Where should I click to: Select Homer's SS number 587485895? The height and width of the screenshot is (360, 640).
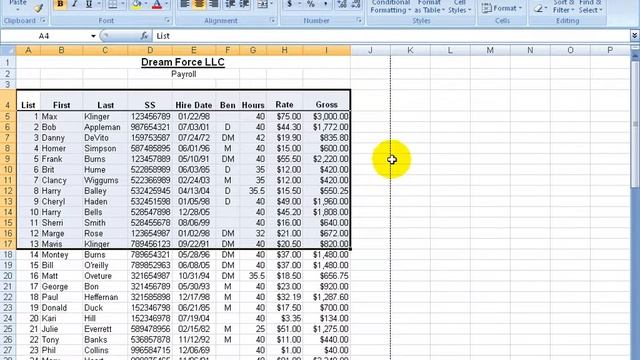pos(150,148)
